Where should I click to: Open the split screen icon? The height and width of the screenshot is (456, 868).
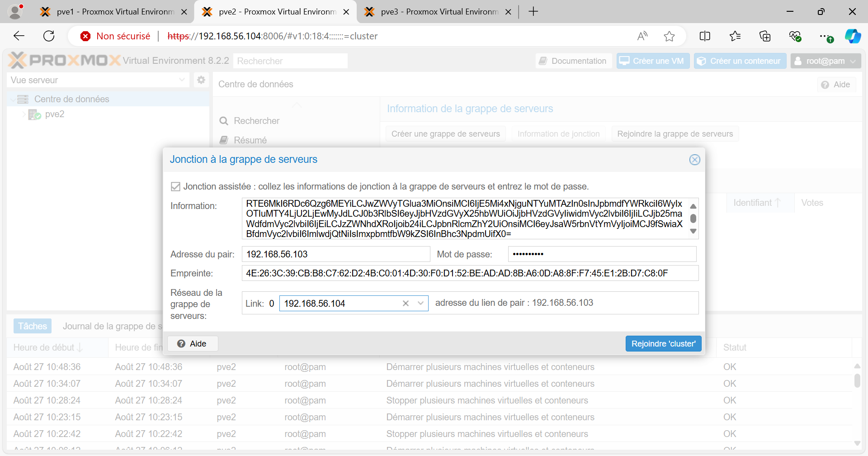[705, 36]
